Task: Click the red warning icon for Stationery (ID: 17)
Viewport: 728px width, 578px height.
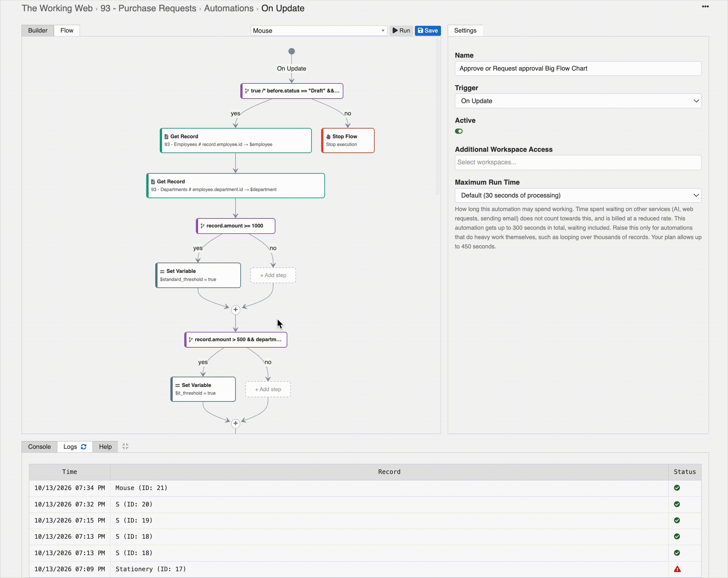Action: pos(677,569)
